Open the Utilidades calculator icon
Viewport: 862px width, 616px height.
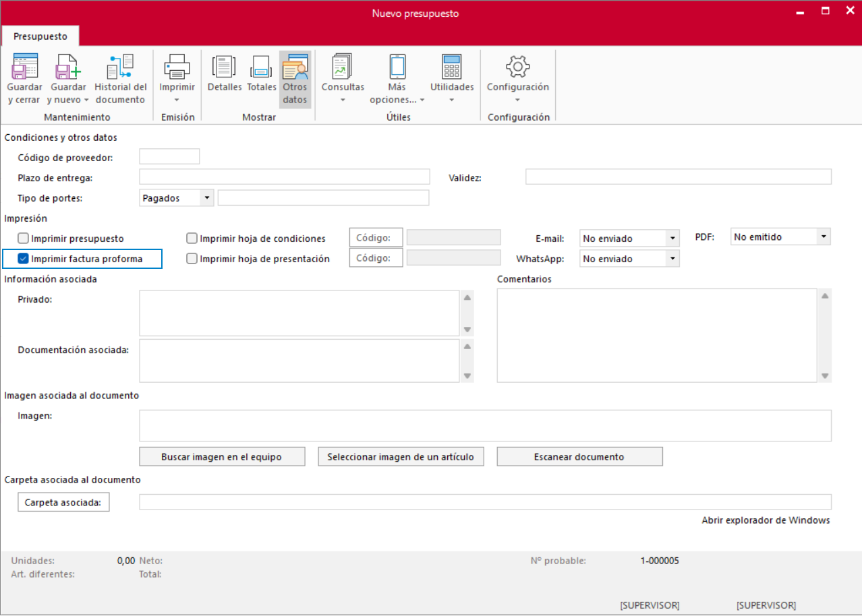(x=451, y=67)
